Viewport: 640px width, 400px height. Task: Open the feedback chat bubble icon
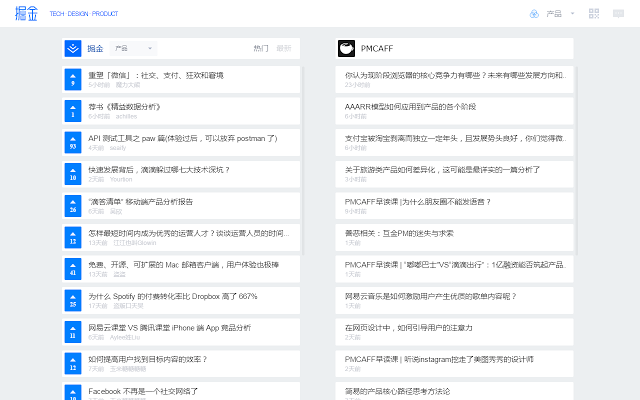point(618,13)
